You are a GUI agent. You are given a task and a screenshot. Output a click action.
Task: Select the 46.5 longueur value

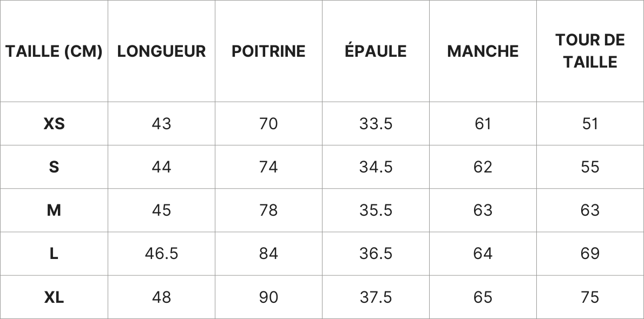[161, 254]
